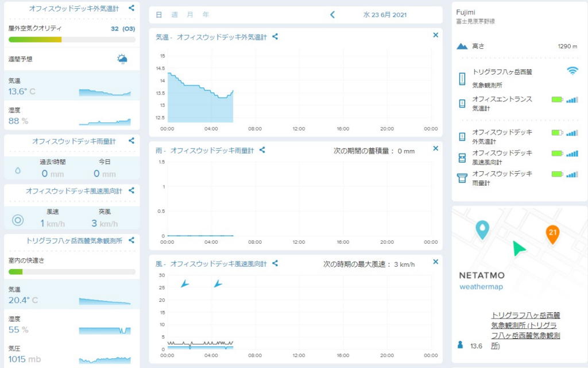Click share icon on トリグラフ八ヶ岳西麓気象観測所 panel
The width and height of the screenshot is (588, 368).
click(x=131, y=240)
